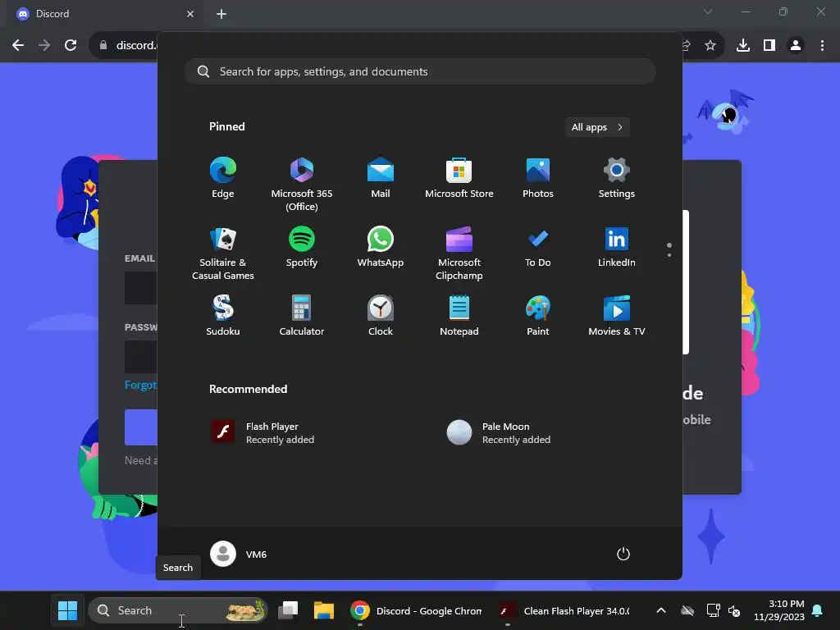Open WhatsApp from Start menu
This screenshot has width=840, height=630.
[x=381, y=247]
